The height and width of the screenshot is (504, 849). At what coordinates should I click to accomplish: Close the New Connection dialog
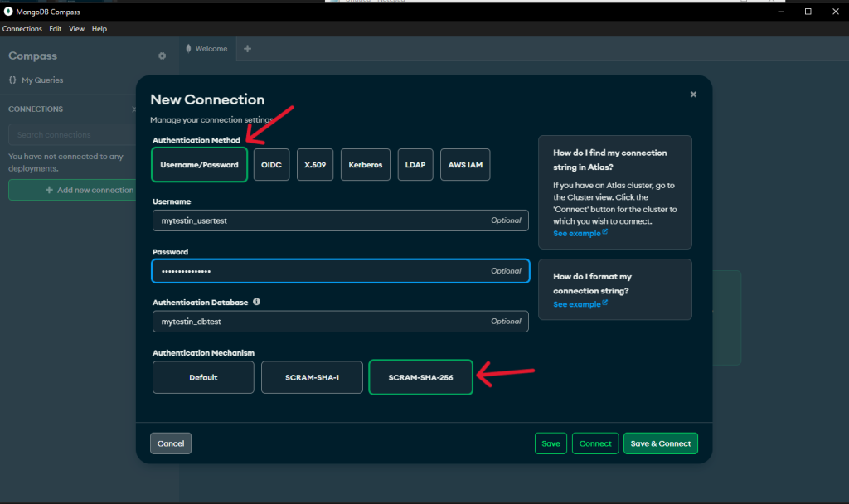click(693, 94)
